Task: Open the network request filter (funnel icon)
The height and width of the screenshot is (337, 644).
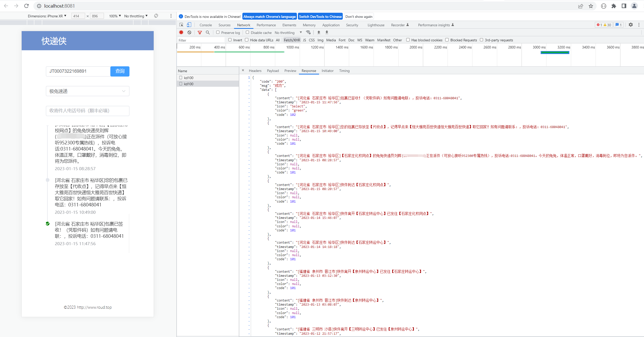Action: tap(200, 32)
